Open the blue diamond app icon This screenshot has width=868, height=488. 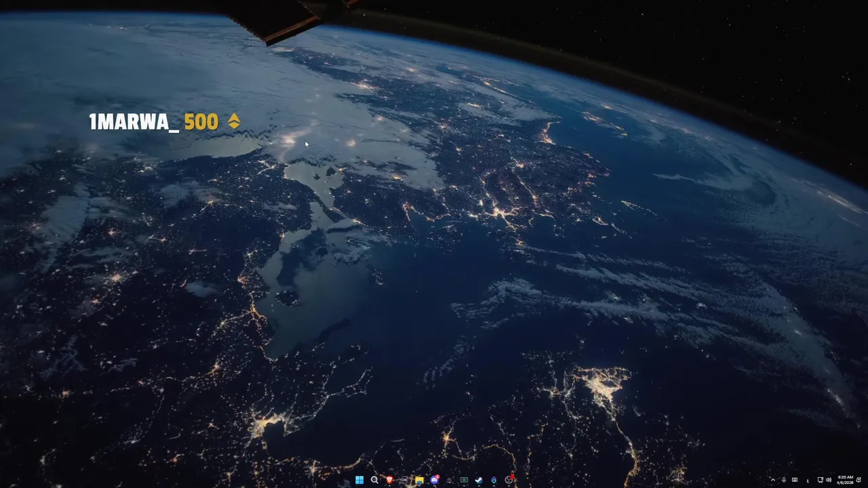494,480
